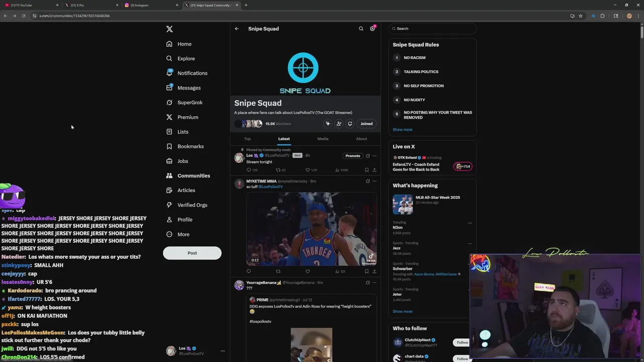Bookmark the Stream tonight post
644x362 pixels.
pyautogui.click(x=367, y=170)
